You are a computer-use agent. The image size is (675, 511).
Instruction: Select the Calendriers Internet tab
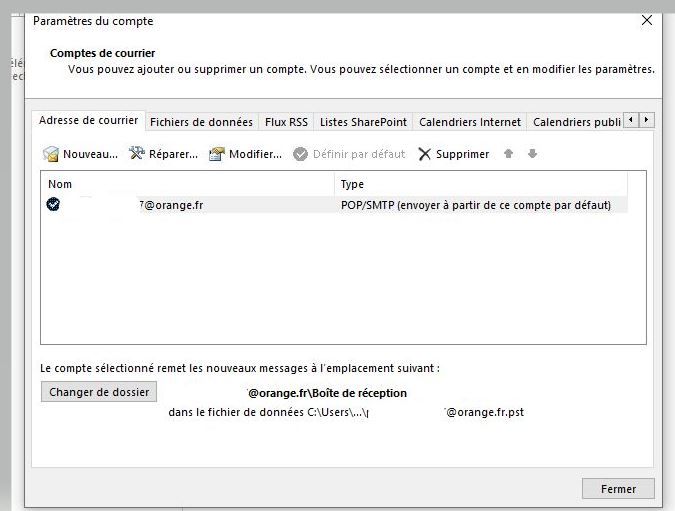470,122
